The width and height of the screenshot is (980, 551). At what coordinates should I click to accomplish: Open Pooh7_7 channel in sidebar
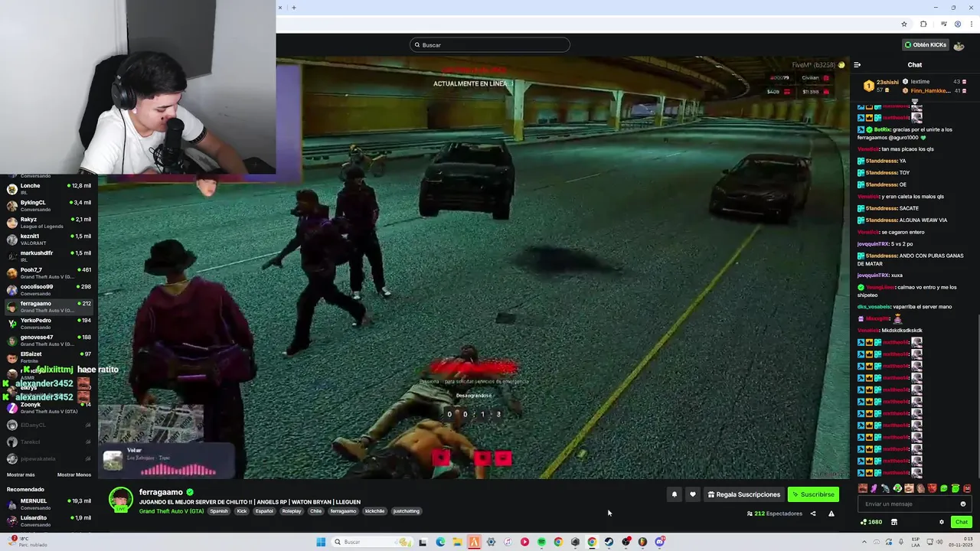(49, 273)
